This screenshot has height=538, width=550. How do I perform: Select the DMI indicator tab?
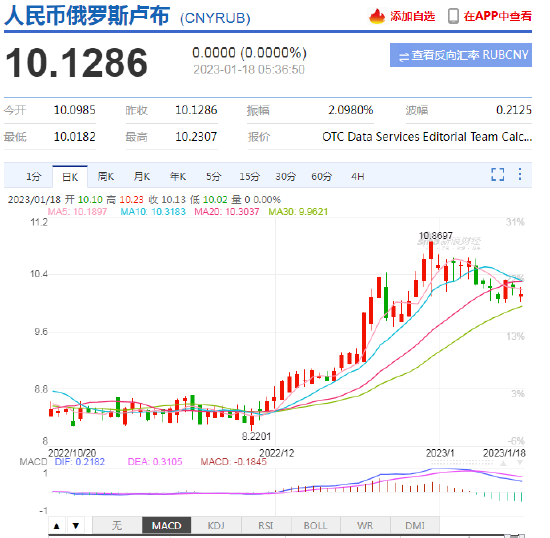(415, 526)
